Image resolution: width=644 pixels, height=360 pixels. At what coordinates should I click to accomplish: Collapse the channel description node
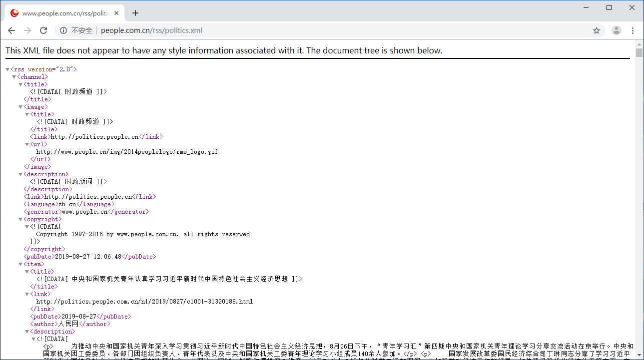tap(20, 174)
